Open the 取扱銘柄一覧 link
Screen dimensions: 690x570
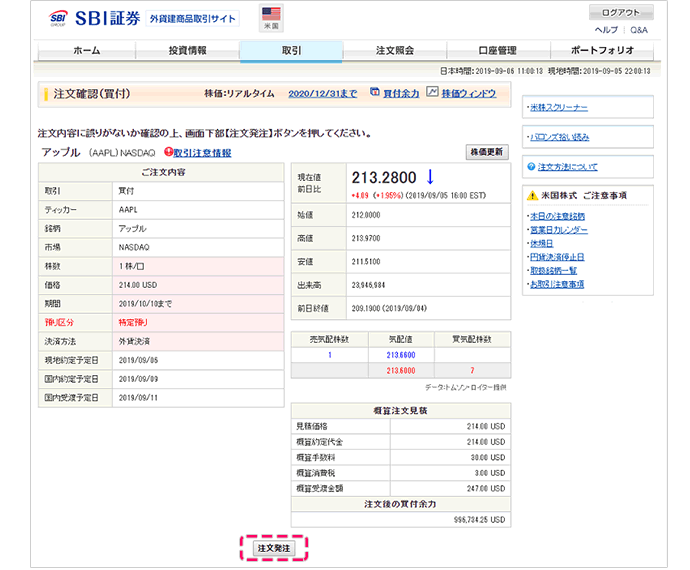pos(553,271)
